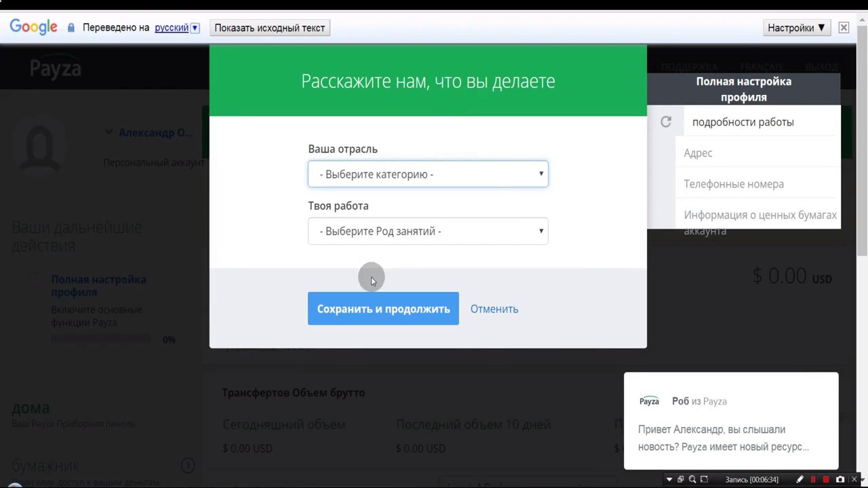This screenshot has width=868, height=488.
Task: Take a screenshot with camera icon
Action: click(x=840, y=479)
